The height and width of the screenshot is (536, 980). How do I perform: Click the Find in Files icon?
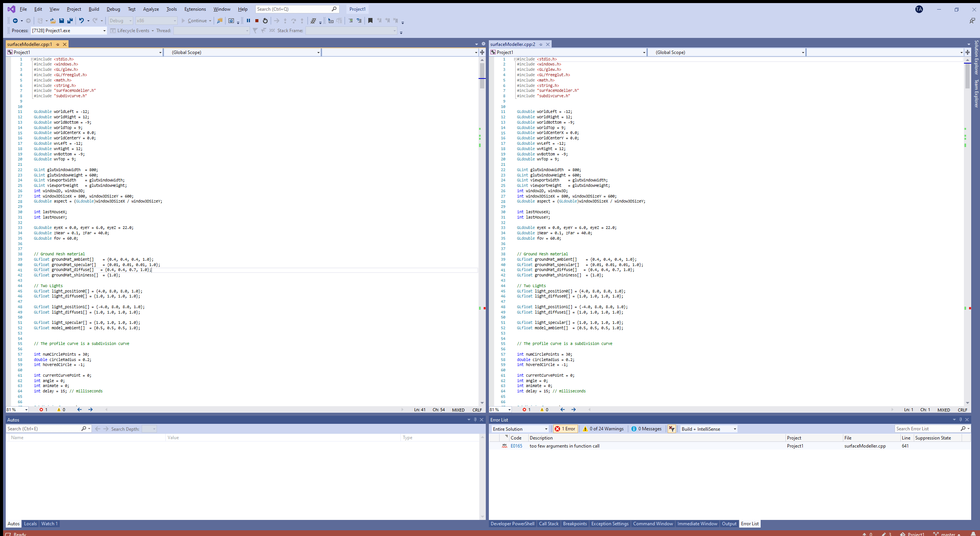tap(220, 21)
